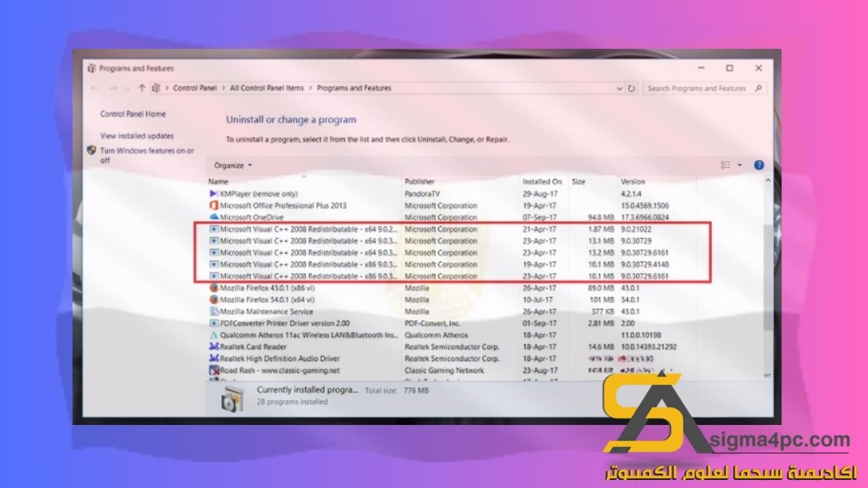Click the search magnifier icon
The image size is (868, 488).
point(758,88)
